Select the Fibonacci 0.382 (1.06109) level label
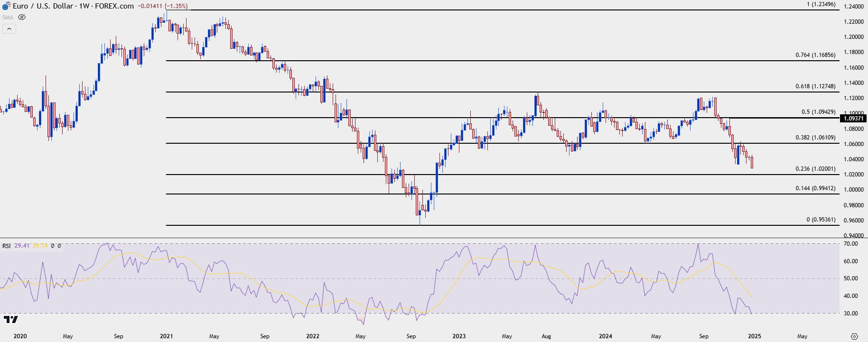 point(815,138)
